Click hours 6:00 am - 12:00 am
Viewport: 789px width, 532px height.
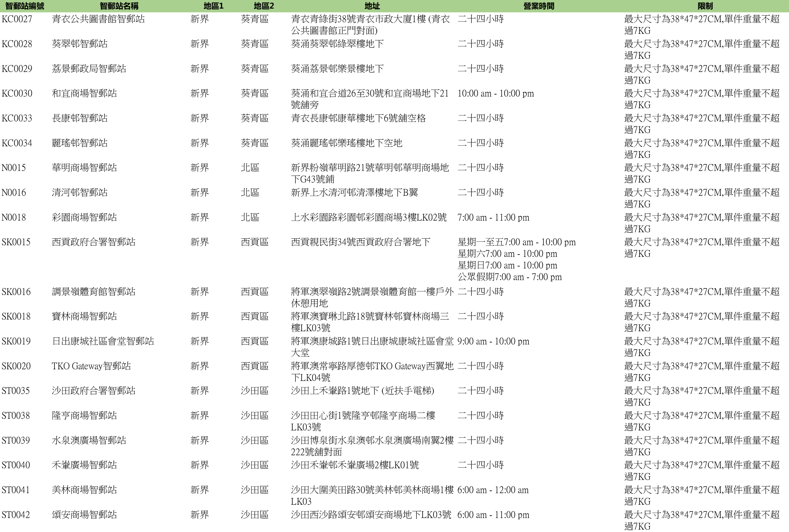coord(493,489)
